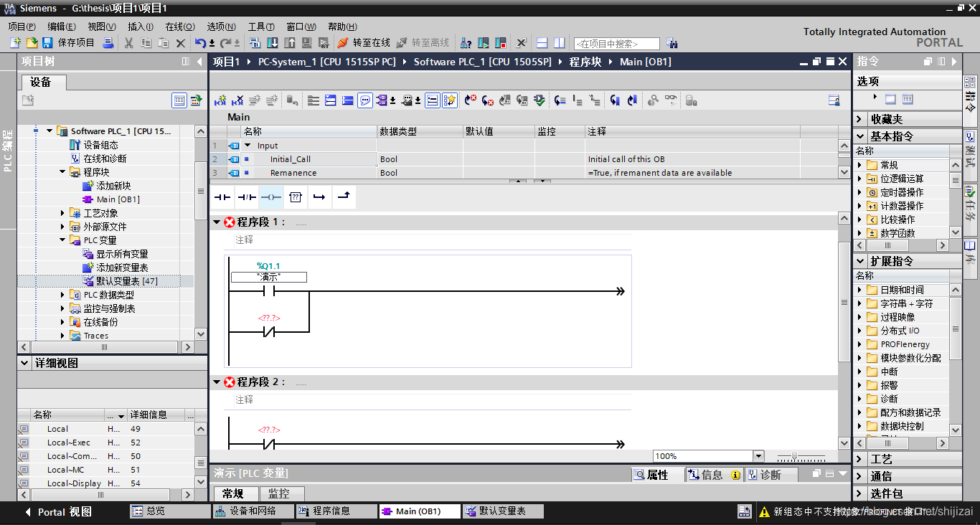This screenshot has height=525, width=980.
Task: Collapse the project tree panel arrow
Action: click(199, 62)
